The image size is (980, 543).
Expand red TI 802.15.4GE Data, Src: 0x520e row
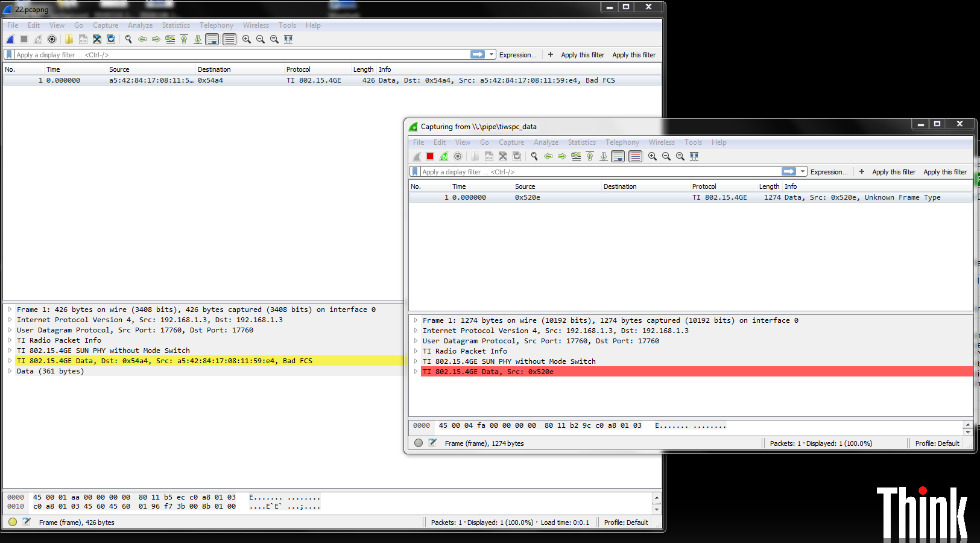coord(416,372)
